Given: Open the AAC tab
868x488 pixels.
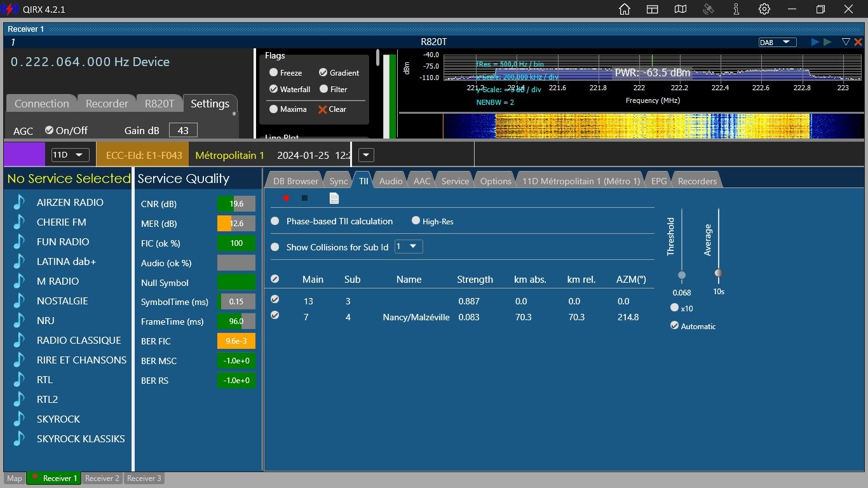Looking at the screenshot, I should click(422, 180).
